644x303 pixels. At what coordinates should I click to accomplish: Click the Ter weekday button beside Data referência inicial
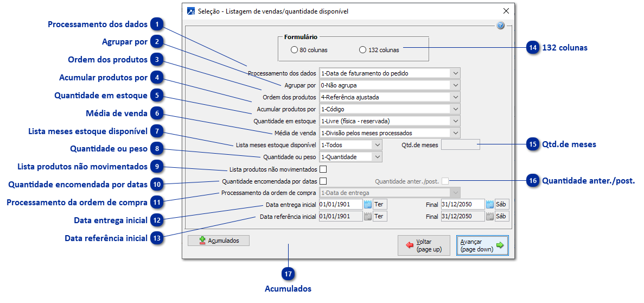380,216
